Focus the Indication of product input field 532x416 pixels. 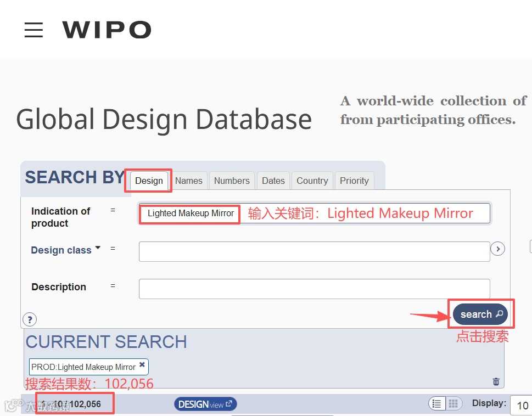tap(315, 213)
